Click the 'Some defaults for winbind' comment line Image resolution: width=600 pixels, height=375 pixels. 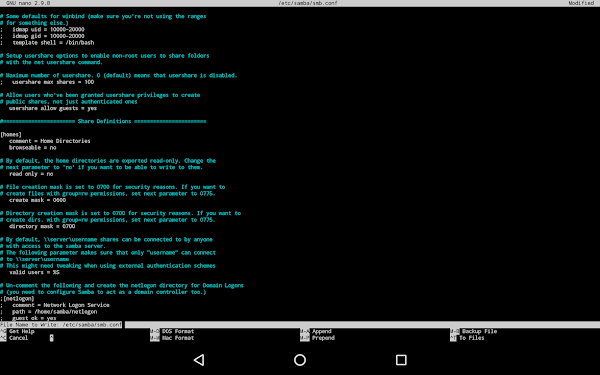103,17
